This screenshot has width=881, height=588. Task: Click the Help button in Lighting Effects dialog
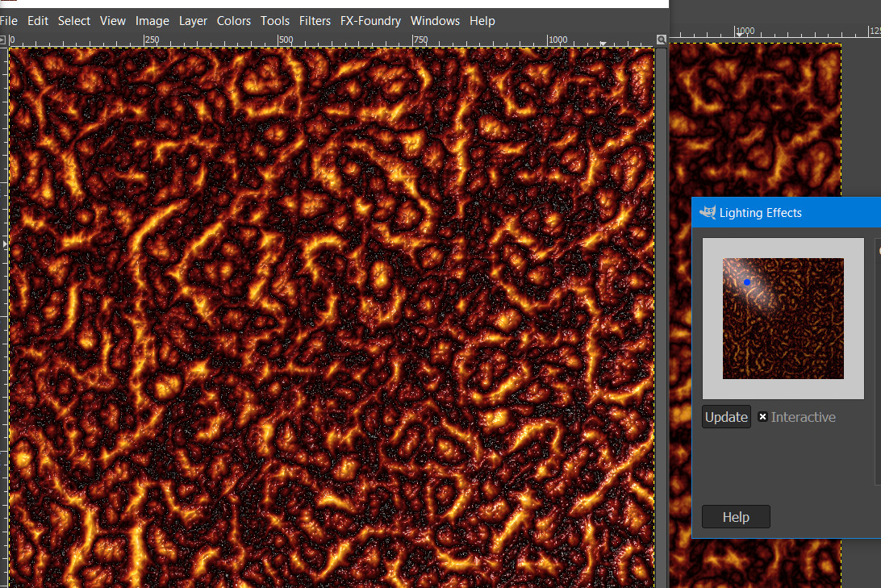point(736,517)
